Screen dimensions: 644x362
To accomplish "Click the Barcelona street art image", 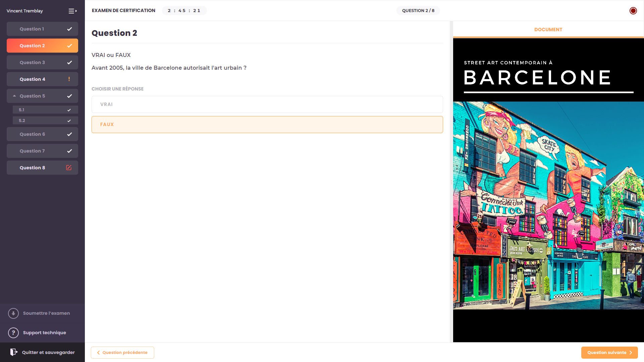I will coord(548,205).
